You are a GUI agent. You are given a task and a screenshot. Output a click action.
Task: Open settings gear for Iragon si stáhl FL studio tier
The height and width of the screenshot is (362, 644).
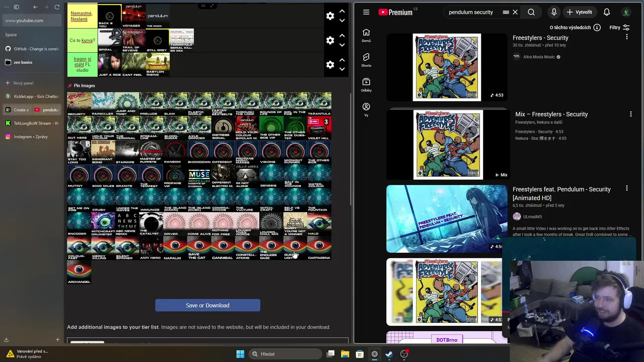coord(330,64)
